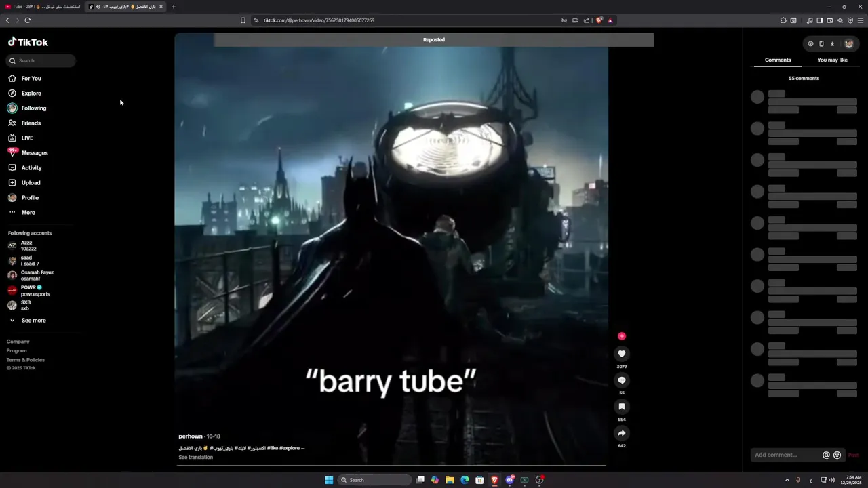Open the Company footer link
Screen dimensions: 868x488
18,342
